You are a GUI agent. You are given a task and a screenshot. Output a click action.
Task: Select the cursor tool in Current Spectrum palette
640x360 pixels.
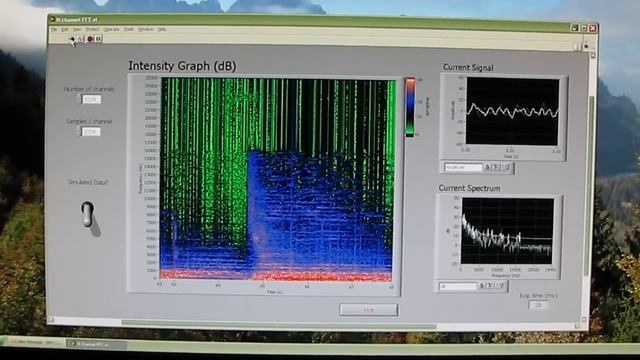pyautogui.click(x=482, y=286)
